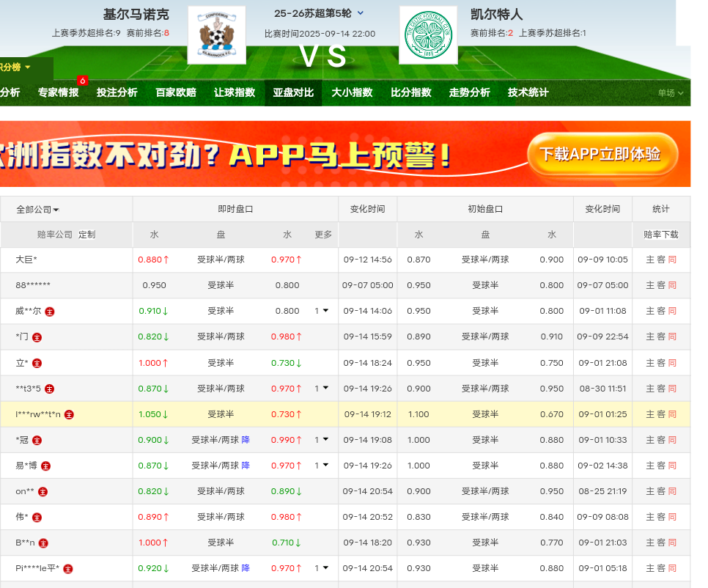Screen dimensions: 708x588
Task: Open the 单场 dropdown in the nav bar
Action: click(670, 93)
